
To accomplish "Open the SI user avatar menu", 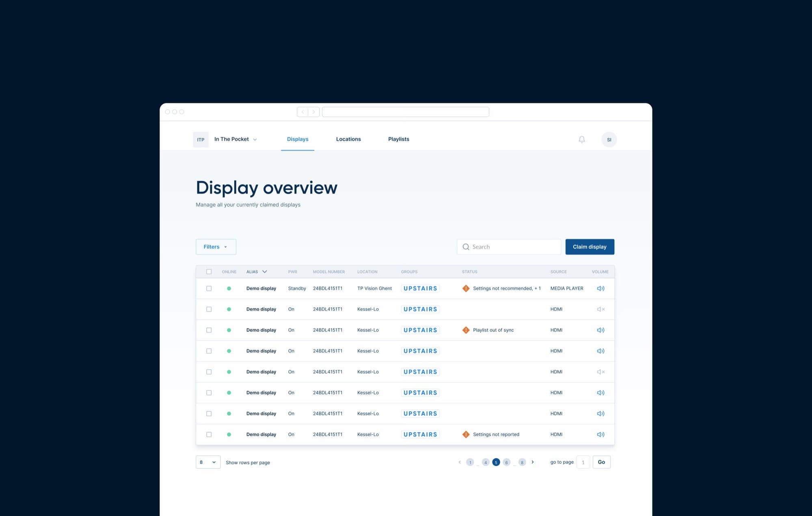I will [x=609, y=140].
